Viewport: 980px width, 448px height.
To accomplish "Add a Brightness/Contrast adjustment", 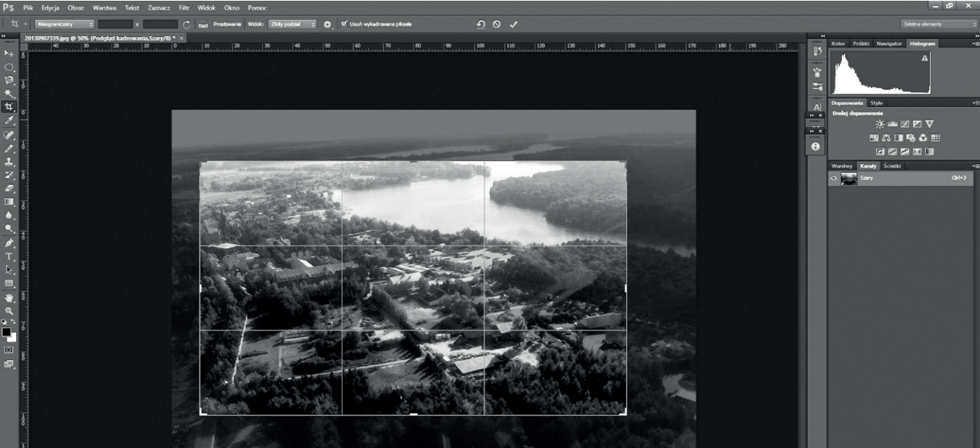I will (879, 124).
